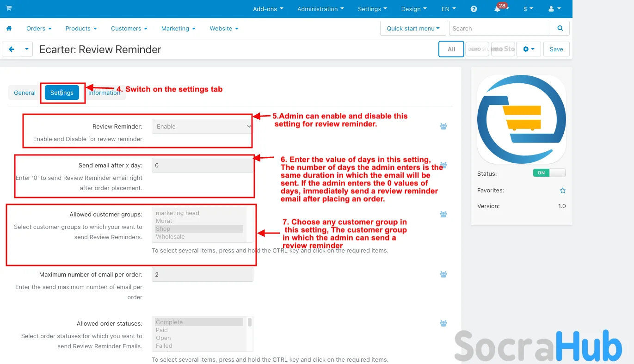The width and height of the screenshot is (634, 364).
Task: Toggle the add-on Status ON switch
Action: pyautogui.click(x=549, y=173)
